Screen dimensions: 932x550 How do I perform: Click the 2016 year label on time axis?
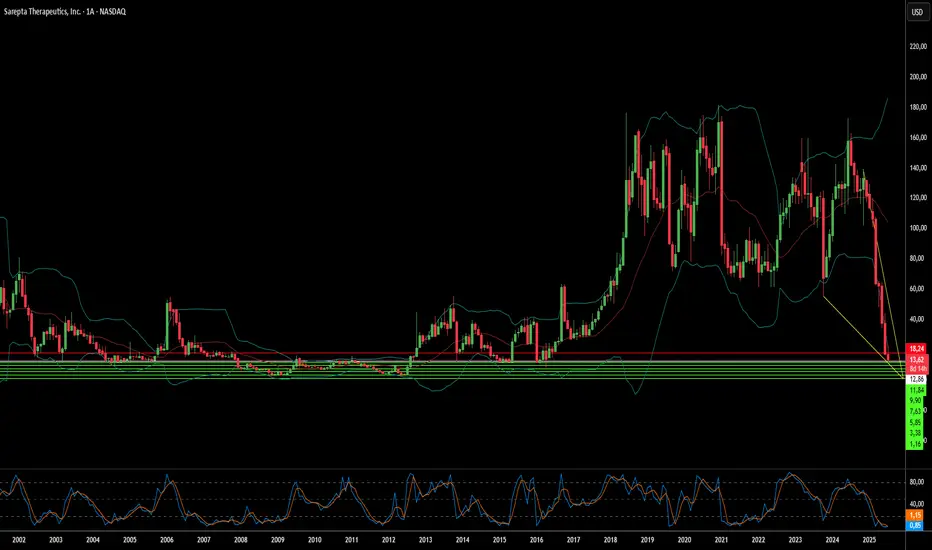[x=536, y=540]
